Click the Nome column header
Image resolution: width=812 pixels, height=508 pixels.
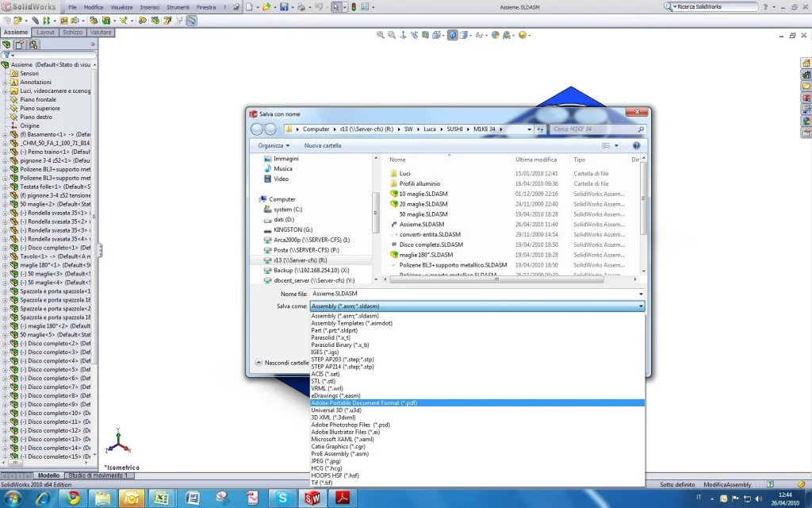coord(397,160)
